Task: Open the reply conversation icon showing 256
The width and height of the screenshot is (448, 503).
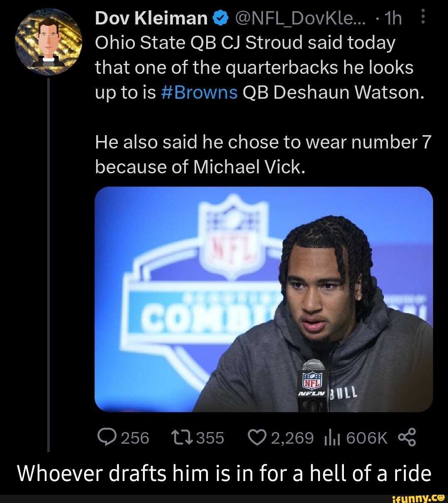Action: [x=107, y=436]
